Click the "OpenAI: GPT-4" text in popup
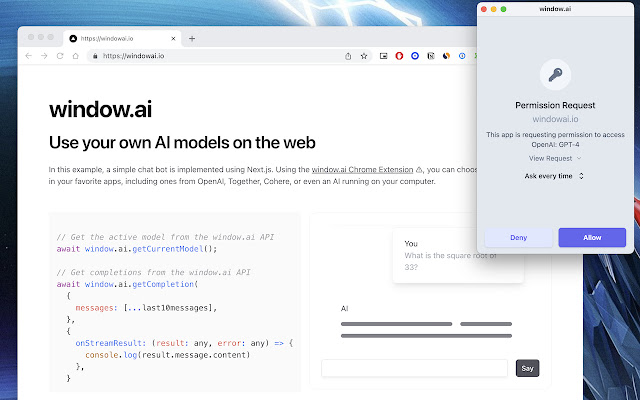The image size is (640, 400). pos(555,144)
